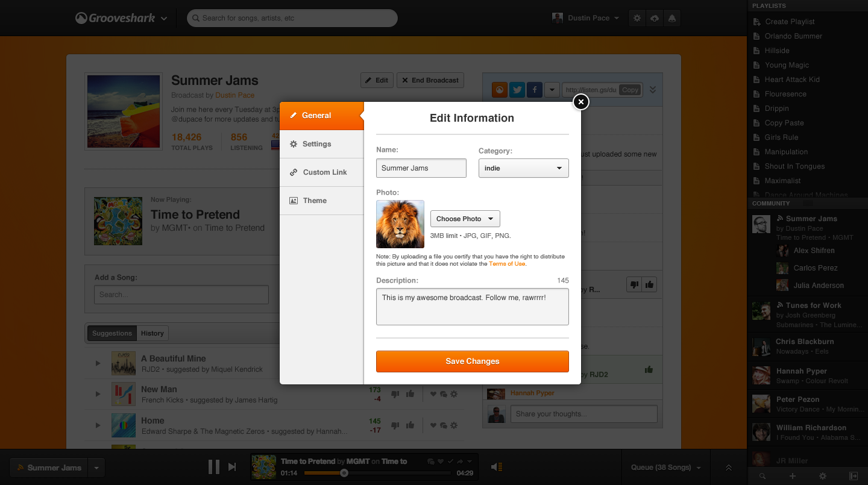This screenshot has height=485, width=868.
Task: Click the cloud upload icon in header
Action: (655, 18)
